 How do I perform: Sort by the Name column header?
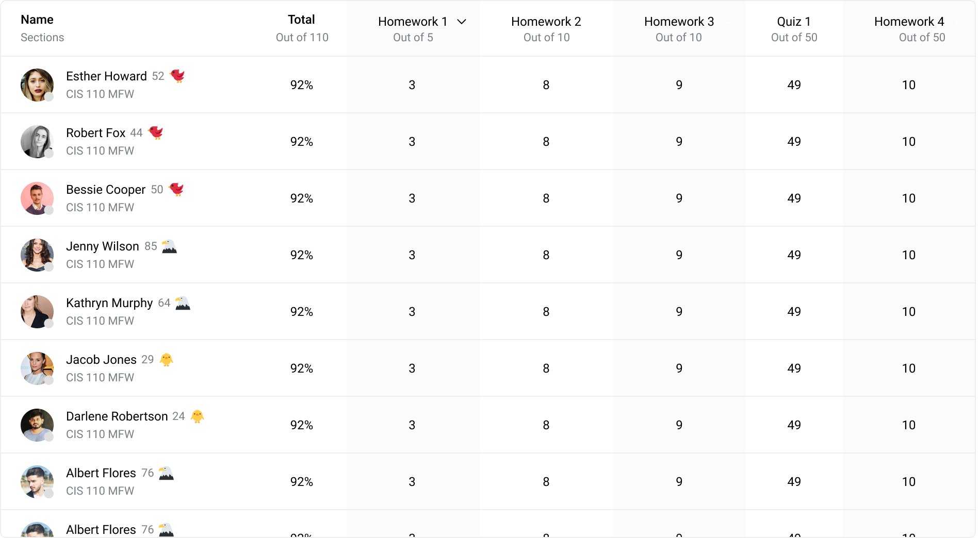[37, 20]
